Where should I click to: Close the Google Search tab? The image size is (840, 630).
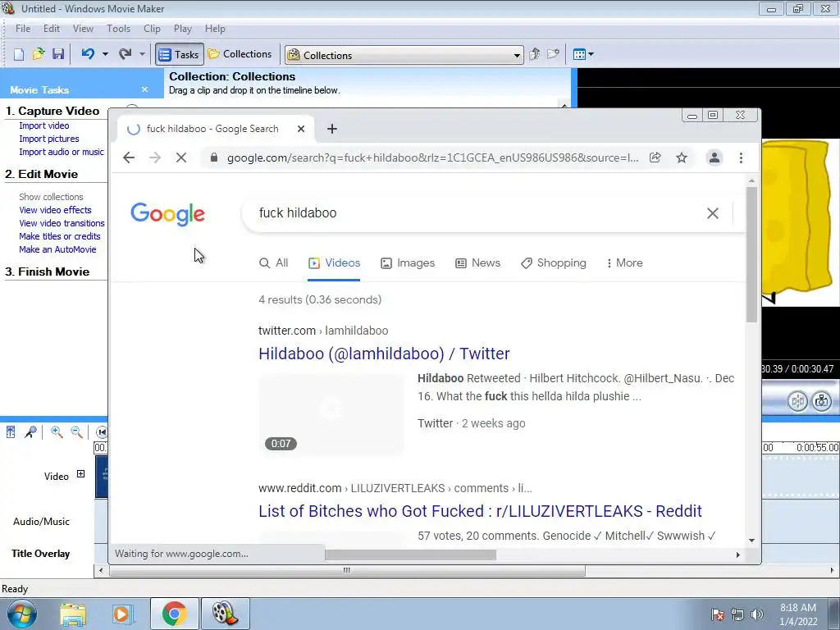click(301, 129)
